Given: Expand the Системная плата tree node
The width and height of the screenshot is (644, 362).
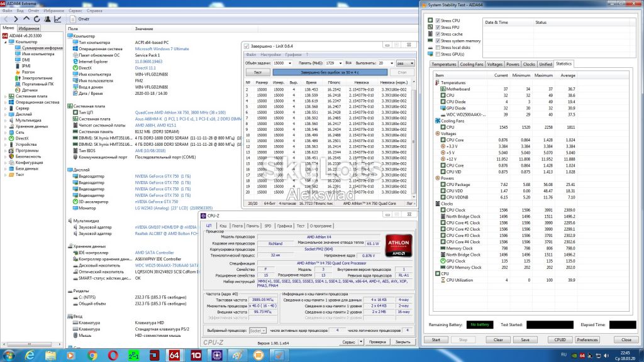Looking at the screenshot, I should pos(6,96).
